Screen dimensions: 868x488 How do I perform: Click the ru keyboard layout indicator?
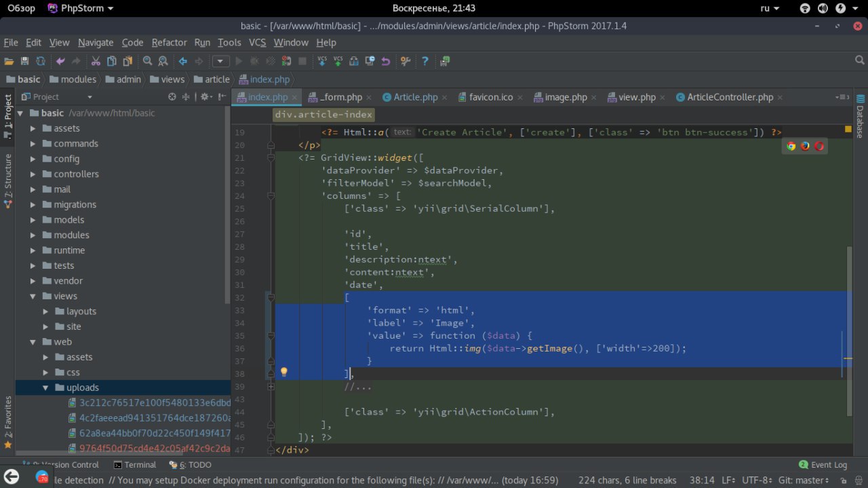pyautogui.click(x=768, y=8)
